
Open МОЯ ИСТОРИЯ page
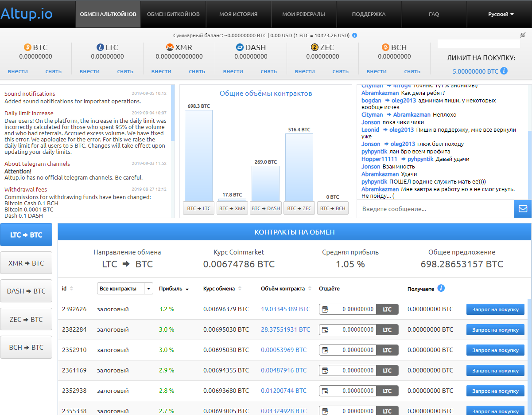click(238, 14)
